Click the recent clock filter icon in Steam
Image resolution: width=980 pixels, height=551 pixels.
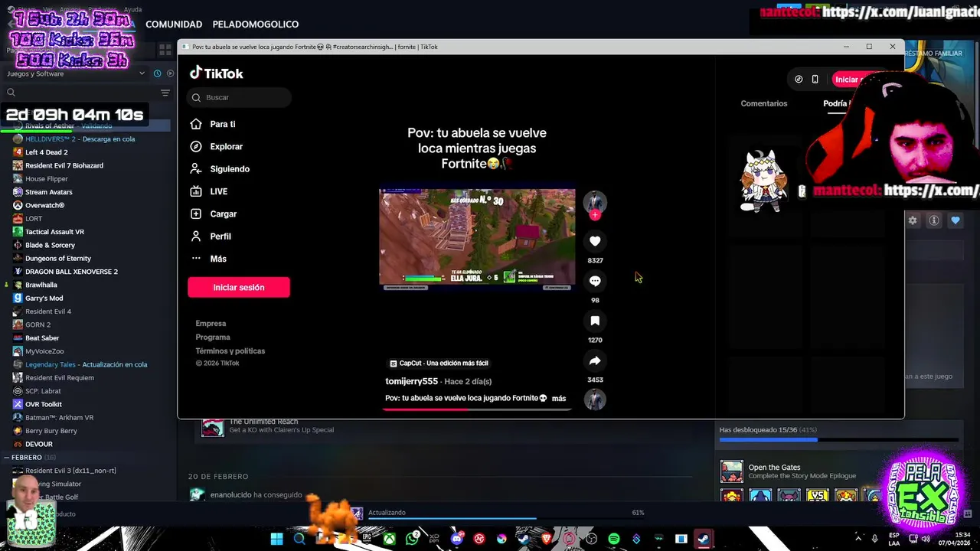[157, 73]
